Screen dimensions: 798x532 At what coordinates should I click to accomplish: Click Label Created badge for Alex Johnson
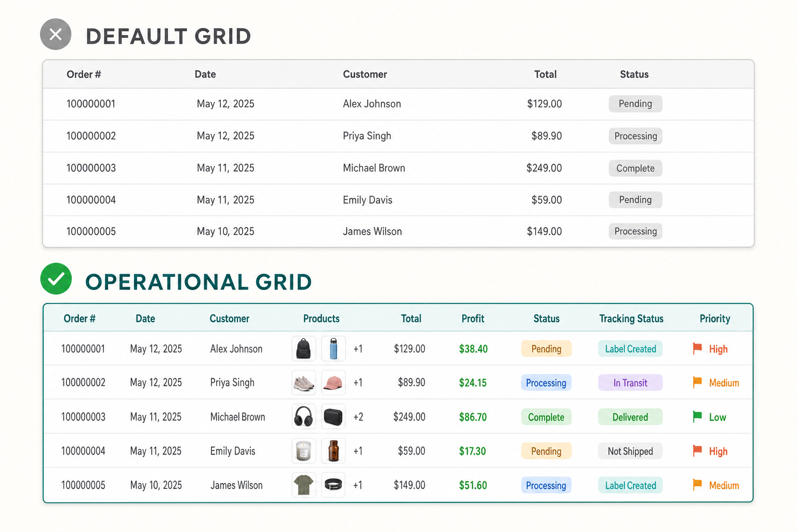pos(630,349)
